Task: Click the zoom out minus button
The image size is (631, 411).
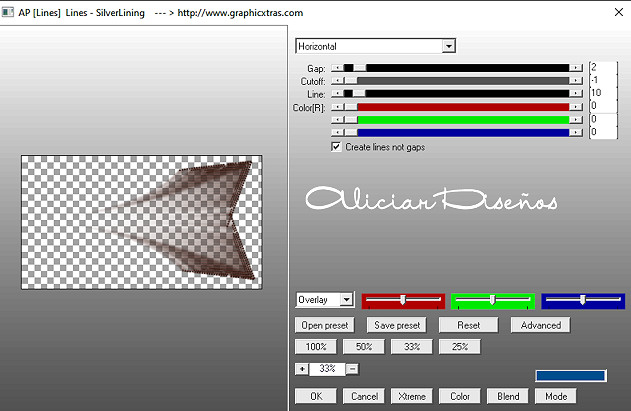Action: click(x=352, y=369)
